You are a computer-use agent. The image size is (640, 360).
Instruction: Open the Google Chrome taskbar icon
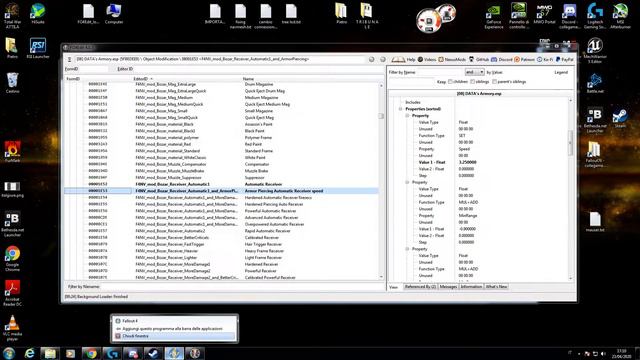tap(91, 353)
